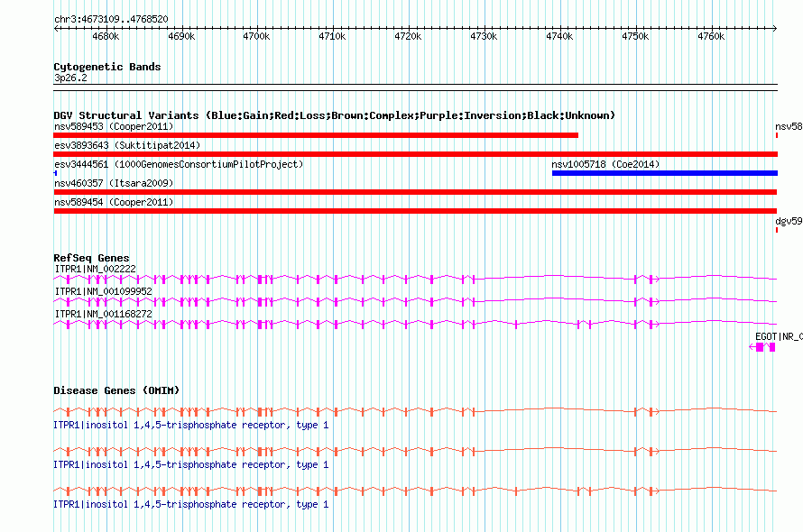Select the 4700k position on the ruler
The image size is (803, 532).
(256, 36)
